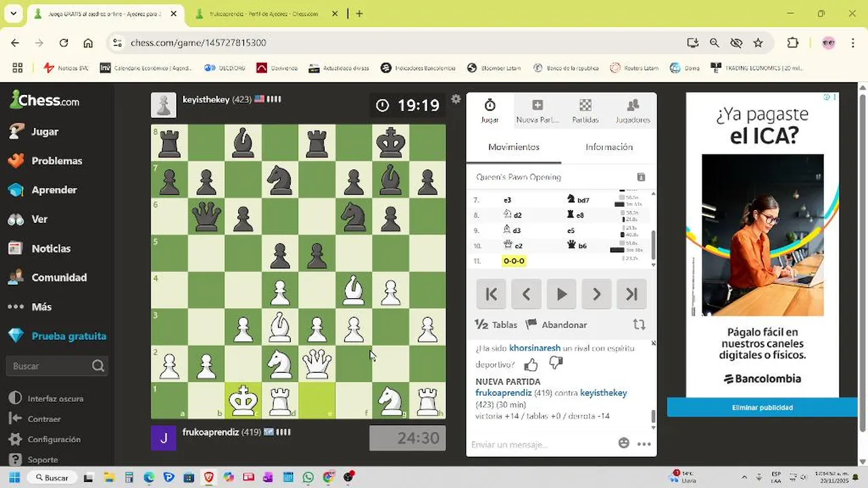Switch to the Partidas tab
Viewport: 868px width, 488px height.
click(x=585, y=111)
